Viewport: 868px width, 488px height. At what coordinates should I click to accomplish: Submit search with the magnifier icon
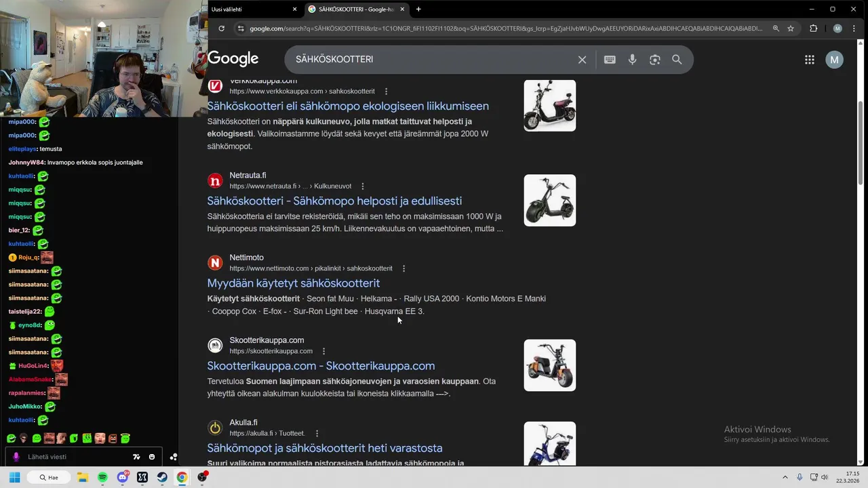pyautogui.click(x=677, y=60)
